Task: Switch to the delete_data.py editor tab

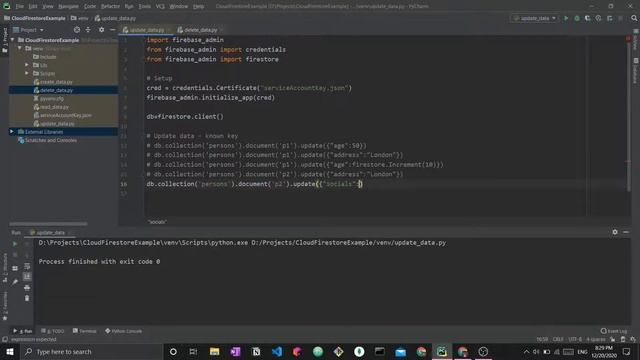Action: tap(200, 30)
